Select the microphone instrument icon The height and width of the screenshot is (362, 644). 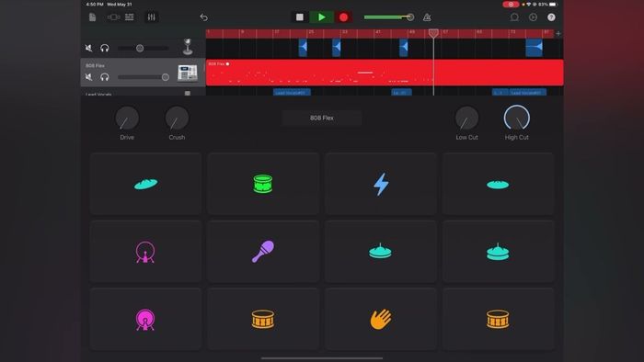(x=188, y=47)
